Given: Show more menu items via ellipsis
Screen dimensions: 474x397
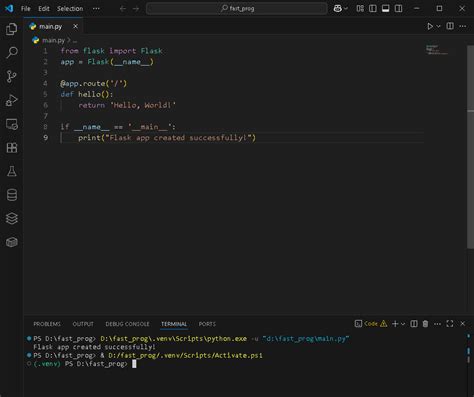Looking at the screenshot, I should tap(96, 9).
